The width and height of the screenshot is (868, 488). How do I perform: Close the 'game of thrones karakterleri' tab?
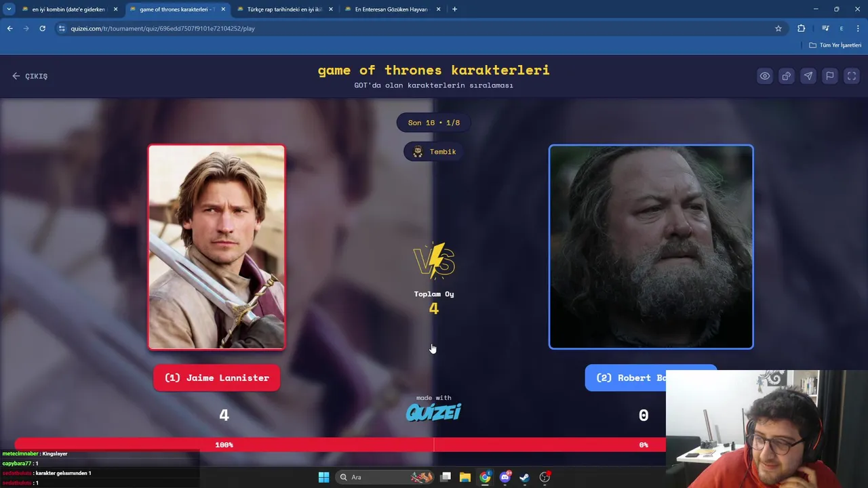tap(223, 9)
